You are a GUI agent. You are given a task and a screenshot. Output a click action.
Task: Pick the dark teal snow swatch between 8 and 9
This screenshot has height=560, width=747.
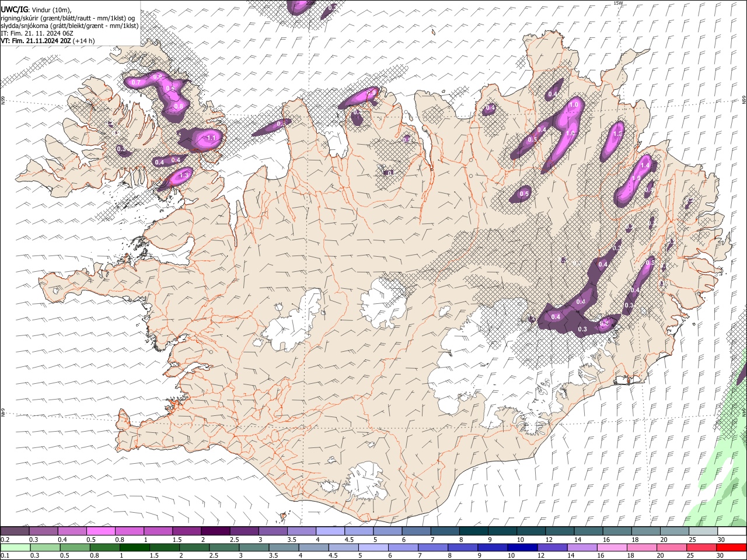tap(473, 531)
